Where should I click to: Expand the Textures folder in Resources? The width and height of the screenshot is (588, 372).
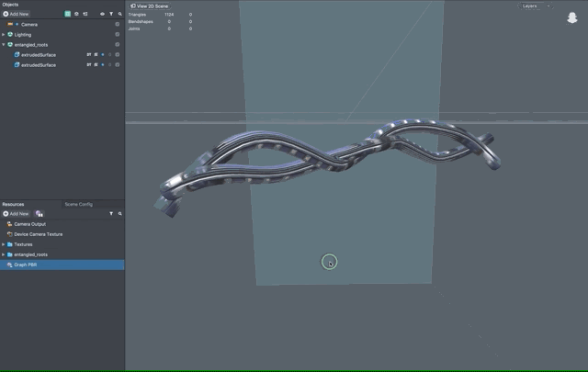point(4,244)
